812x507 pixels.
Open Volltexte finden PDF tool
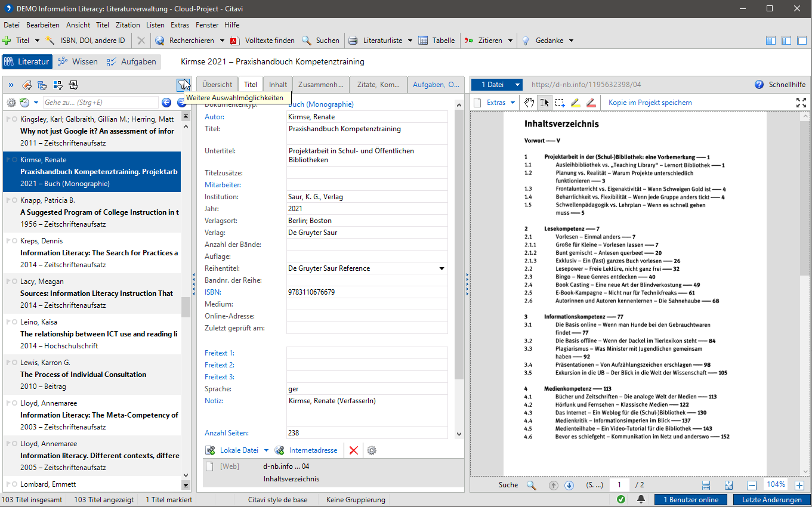pos(263,41)
